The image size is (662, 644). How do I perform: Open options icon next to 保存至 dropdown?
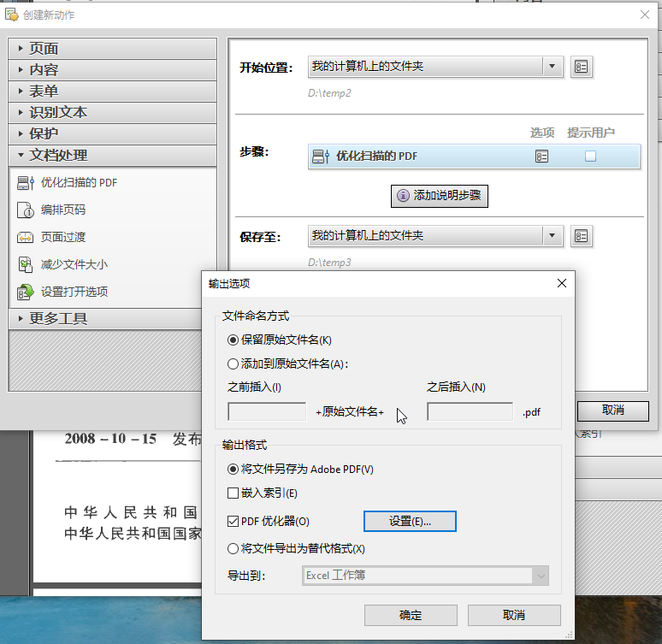[x=582, y=236]
